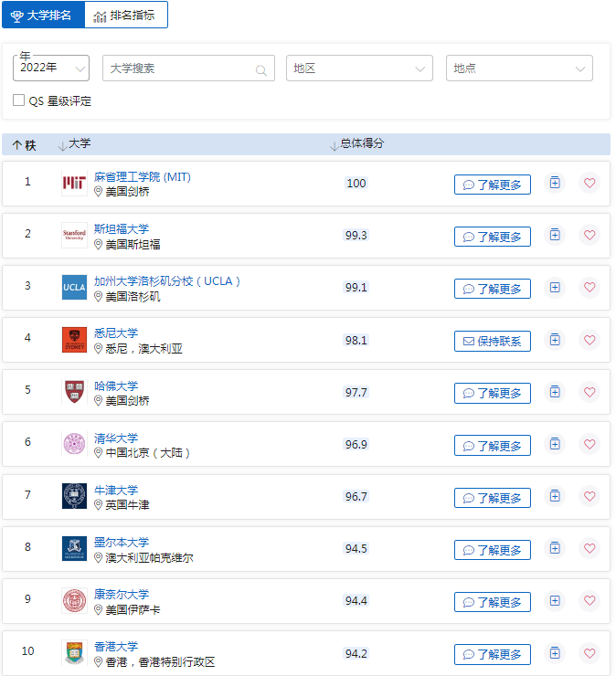This screenshot has height=676, width=616.
Task: Open 麻省理工学院 (MIT) link
Action: [143, 176]
